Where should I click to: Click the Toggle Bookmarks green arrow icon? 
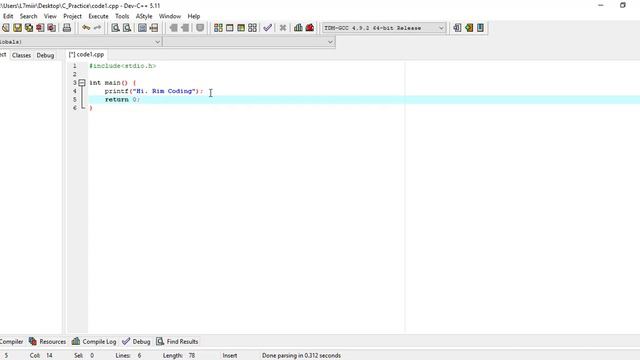(469, 28)
